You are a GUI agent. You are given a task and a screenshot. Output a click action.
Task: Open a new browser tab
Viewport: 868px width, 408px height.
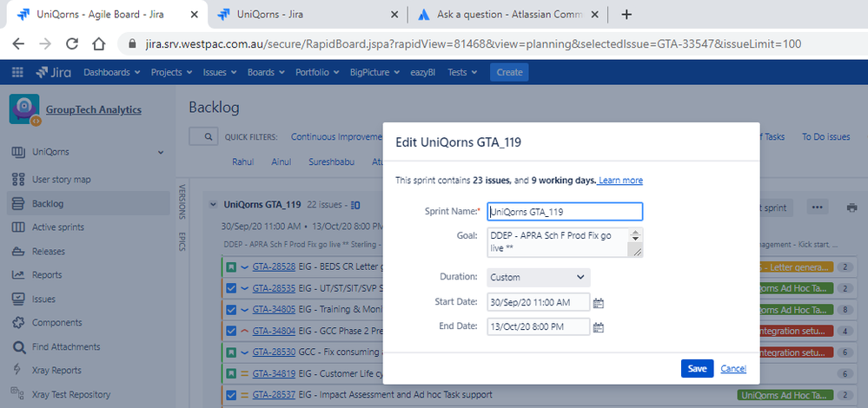626,15
